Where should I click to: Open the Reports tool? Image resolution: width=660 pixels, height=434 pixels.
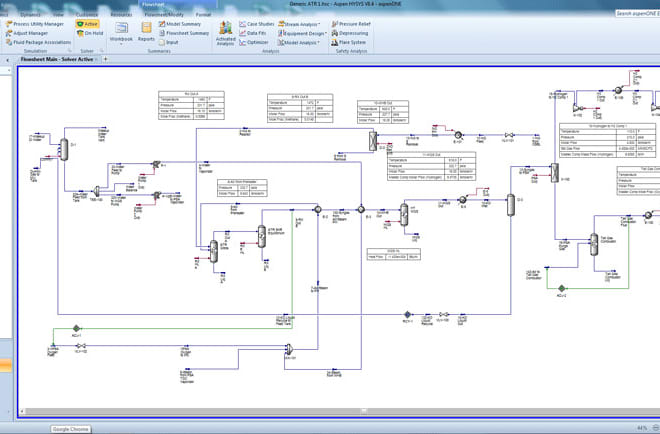[x=146, y=32]
